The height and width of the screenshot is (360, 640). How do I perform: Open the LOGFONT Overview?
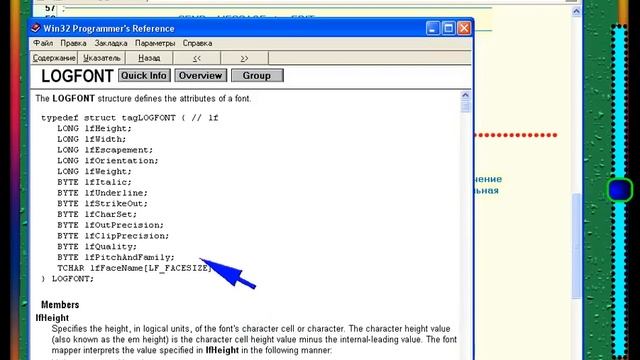200,76
